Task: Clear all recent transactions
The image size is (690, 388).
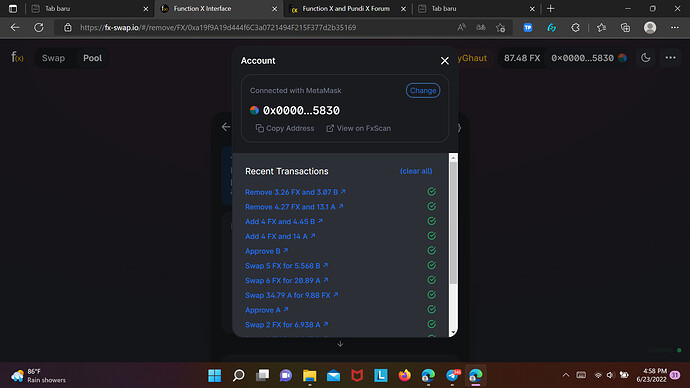Action: 416,171
